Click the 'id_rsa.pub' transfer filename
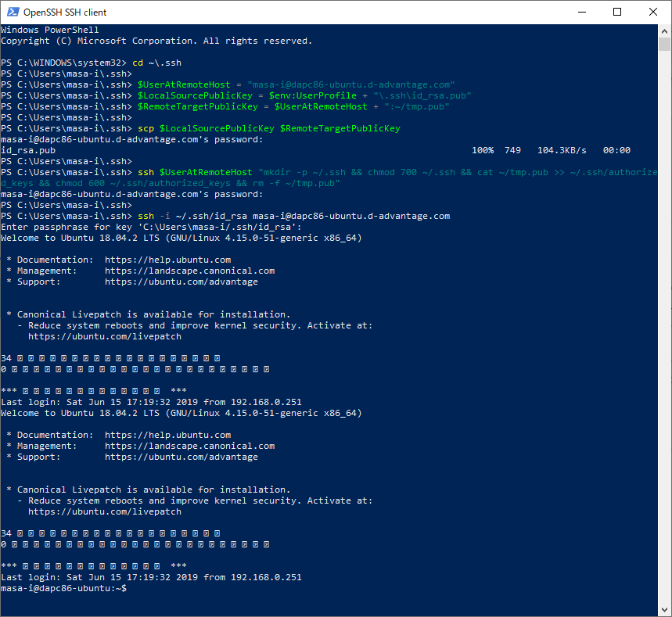 click(28, 150)
